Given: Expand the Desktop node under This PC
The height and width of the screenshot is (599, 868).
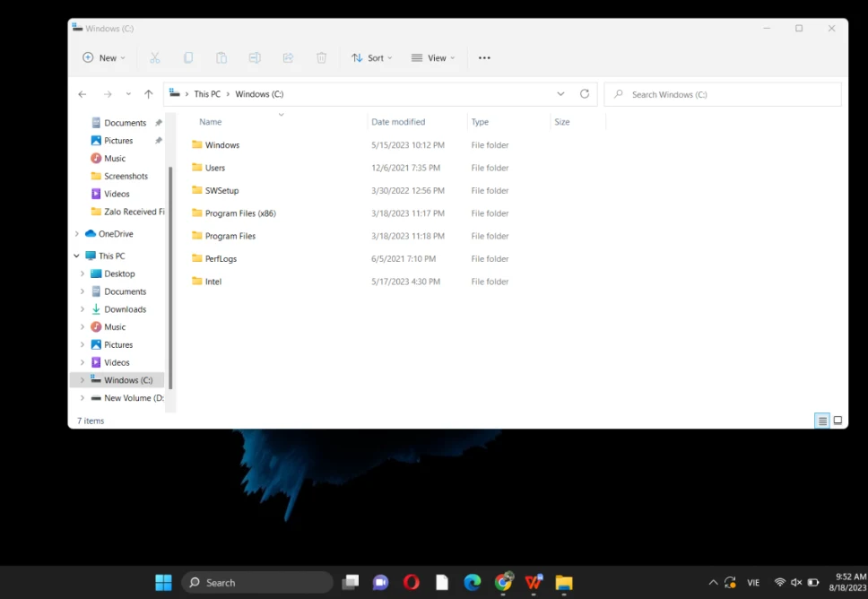Looking at the screenshot, I should 82,273.
